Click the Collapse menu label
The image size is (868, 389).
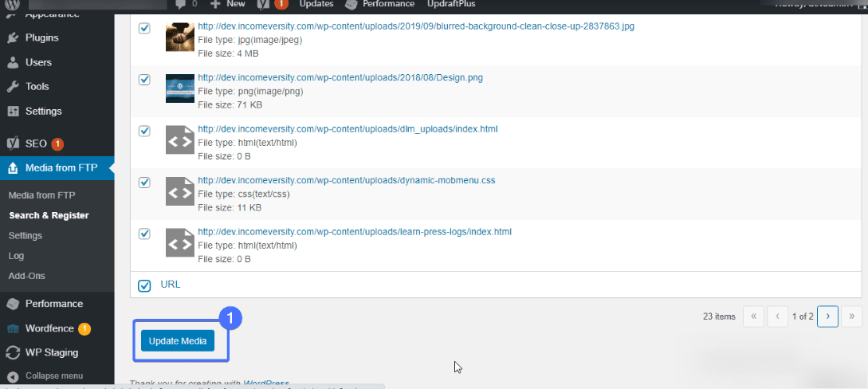pos(54,375)
